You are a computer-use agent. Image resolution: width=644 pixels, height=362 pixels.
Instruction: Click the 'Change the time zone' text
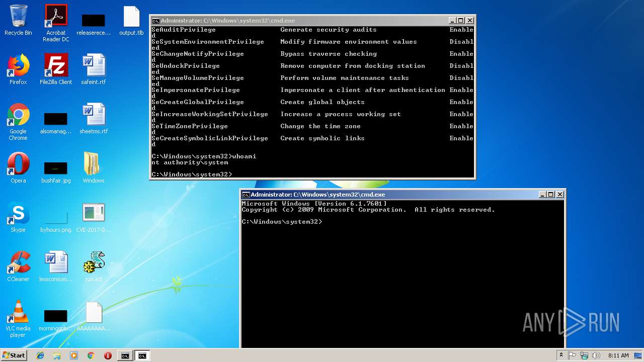coord(320,126)
